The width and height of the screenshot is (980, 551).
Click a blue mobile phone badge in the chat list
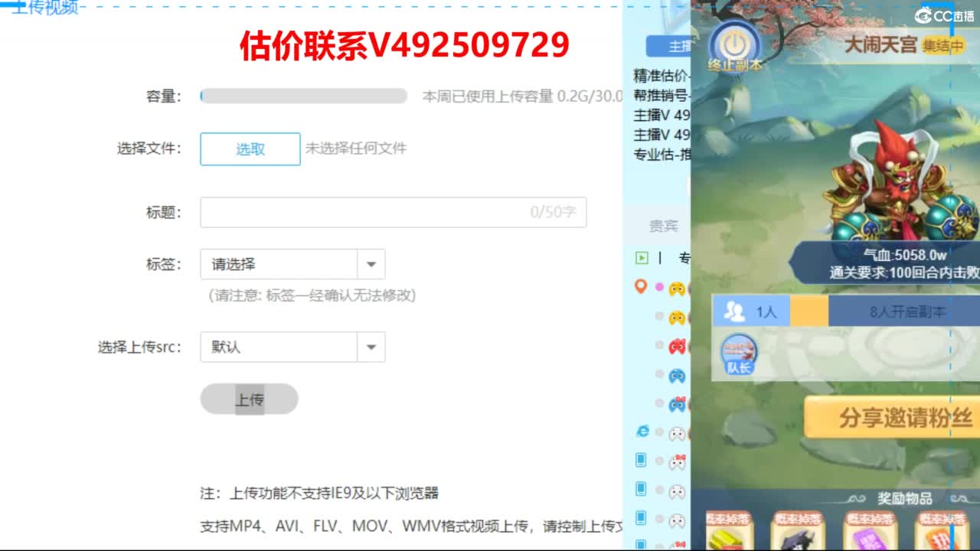pyautogui.click(x=641, y=459)
